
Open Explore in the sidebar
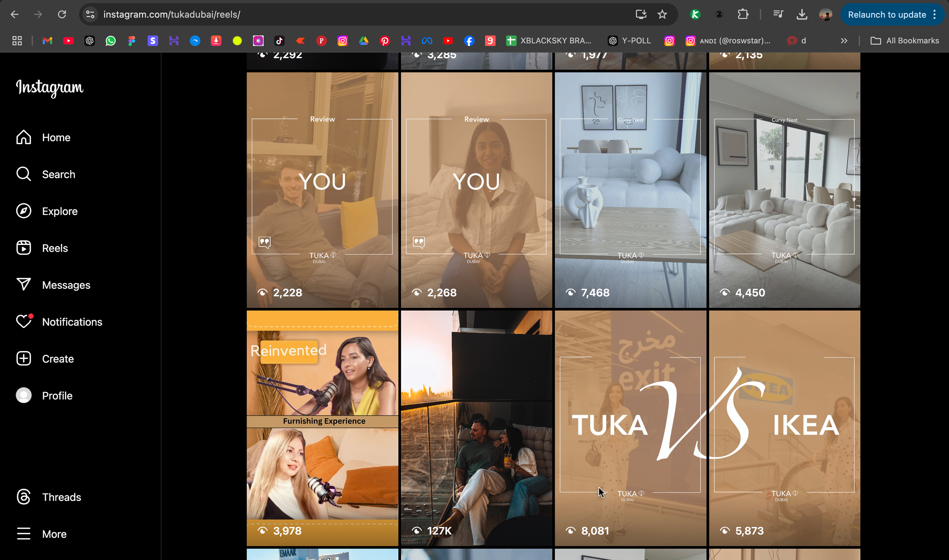tap(47, 211)
